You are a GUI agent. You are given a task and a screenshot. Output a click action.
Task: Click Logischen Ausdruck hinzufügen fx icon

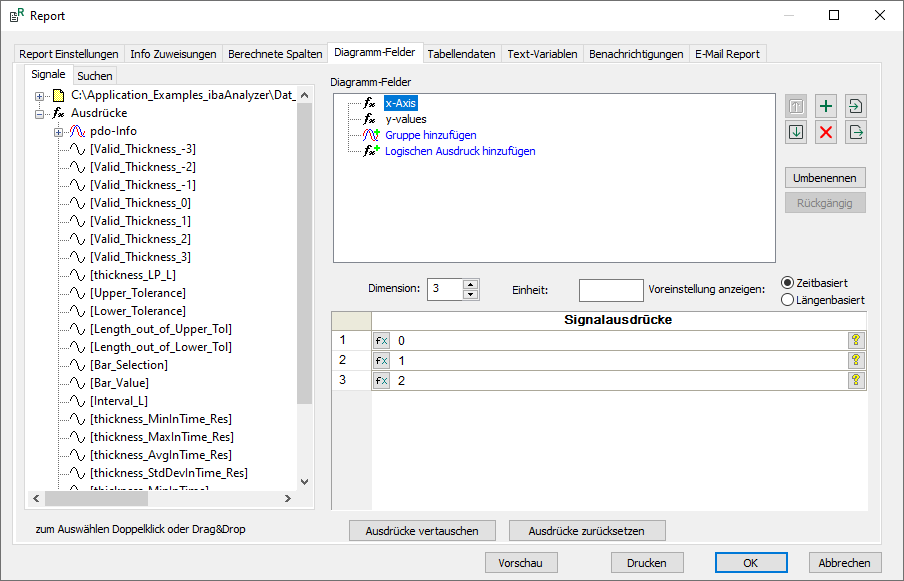tap(371, 151)
